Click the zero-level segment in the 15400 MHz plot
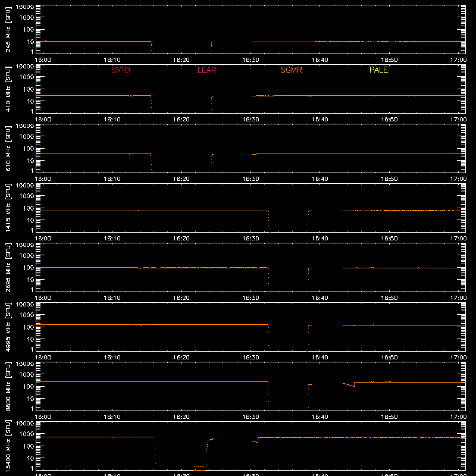This screenshot has height=476, width=476. pyautogui.click(x=199, y=469)
